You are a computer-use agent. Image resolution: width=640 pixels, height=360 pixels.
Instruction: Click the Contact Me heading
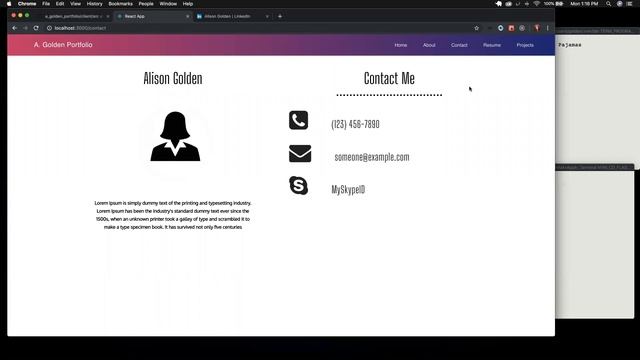(x=389, y=78)
